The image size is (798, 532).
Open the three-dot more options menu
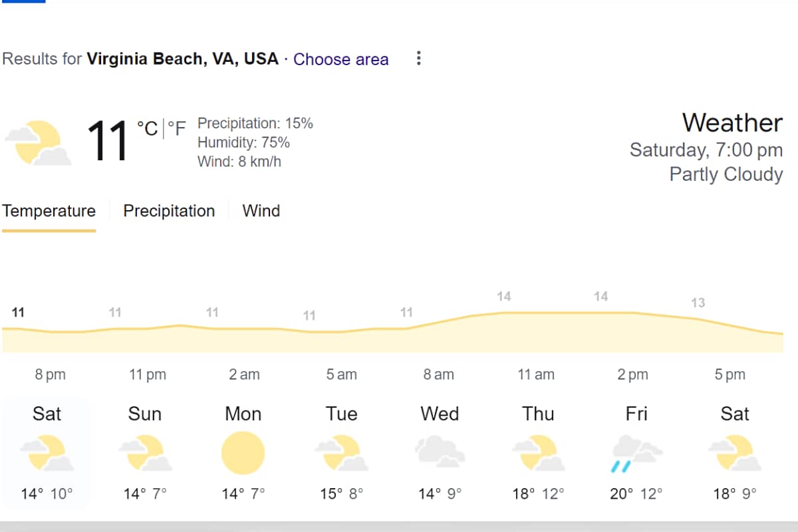click(418, 59)
